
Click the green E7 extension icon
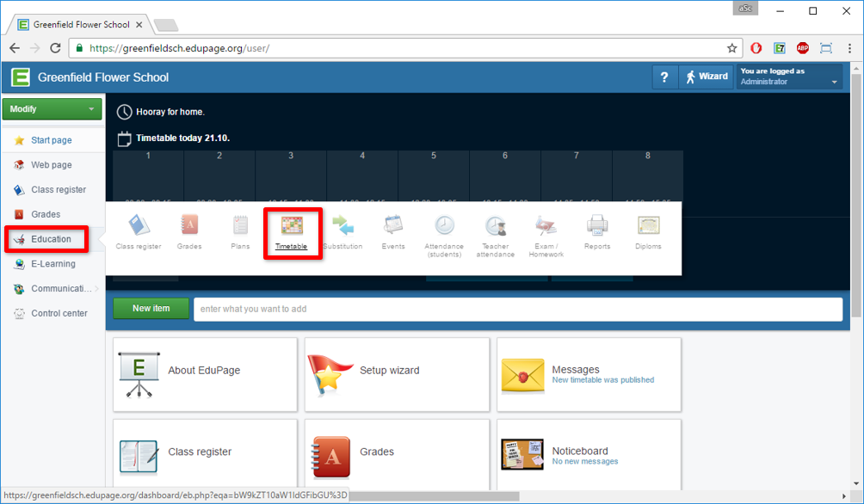tap(779, 48)
